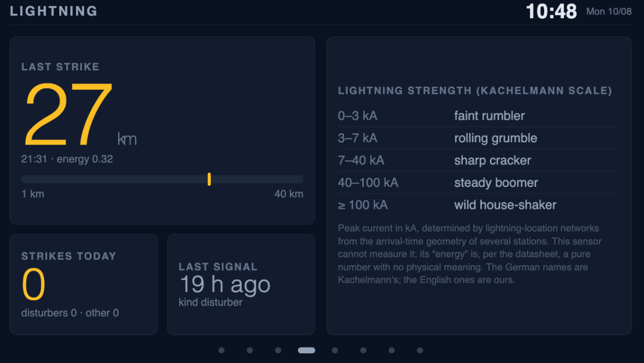Viewport: 644px width, 363px height.
Task: Select the second page indicator dot
Action: [250, 350]
